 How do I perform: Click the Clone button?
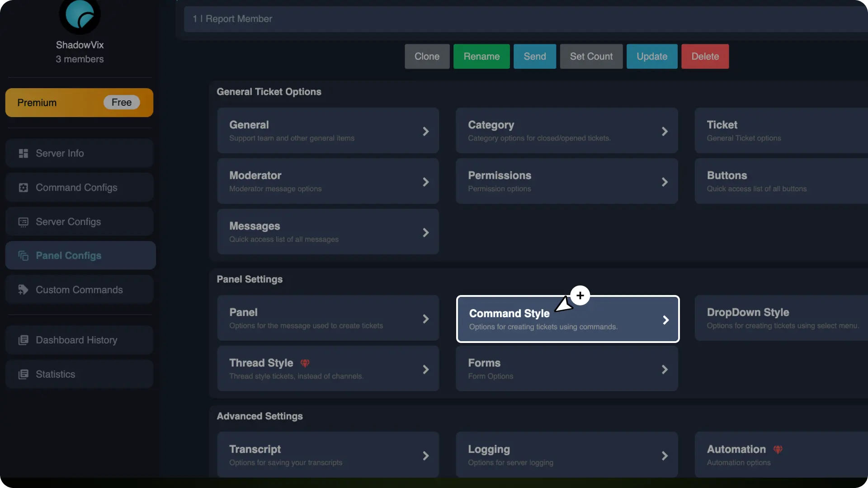427,56
